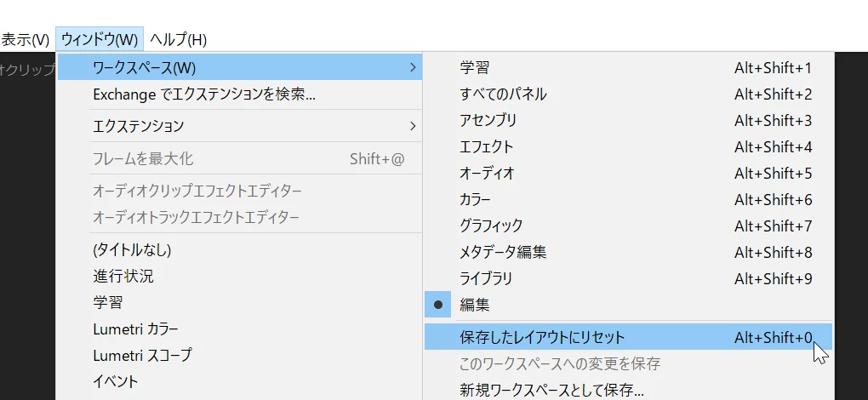Screen dimensions: 868x400
Task: Switch to ライブラリ workspace
Action: 628,278
